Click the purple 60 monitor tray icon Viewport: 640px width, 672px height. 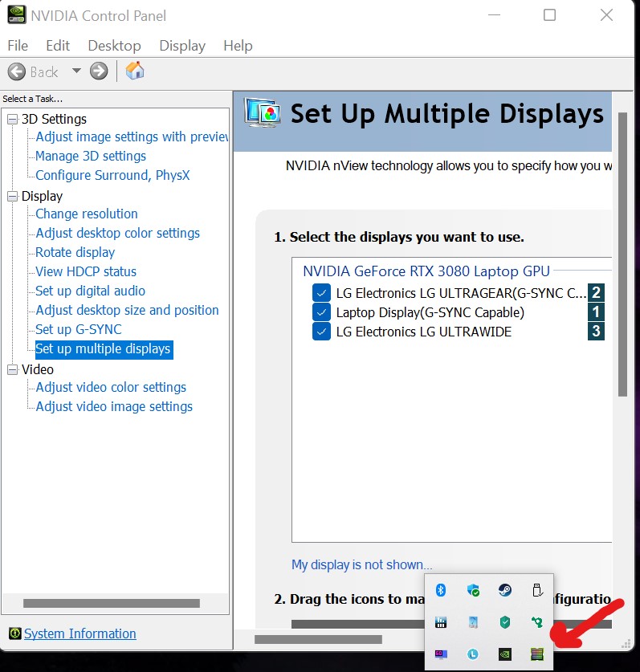coord(441,654)
